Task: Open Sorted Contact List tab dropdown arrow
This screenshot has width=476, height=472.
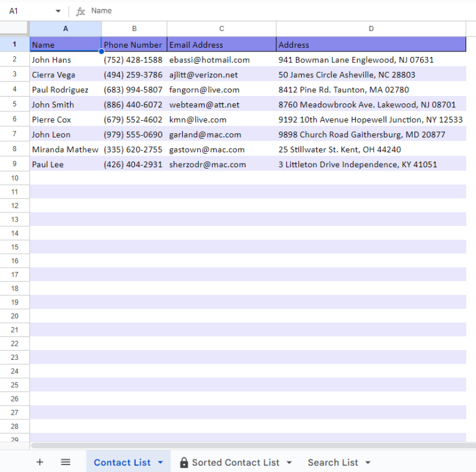Action: click(x=289, y=462)
